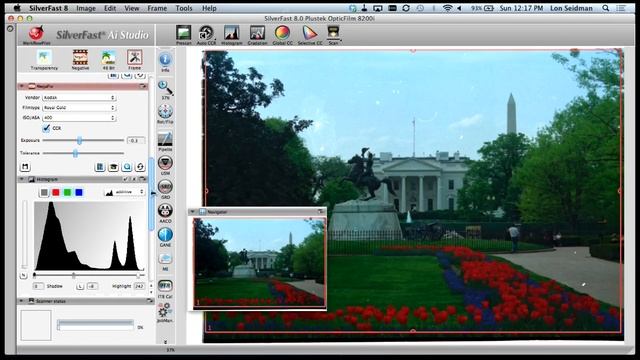Viewport: 640px width, 360px height.
Task: Collapse the Navigator window triangle
Action: (x=193, y=211)
